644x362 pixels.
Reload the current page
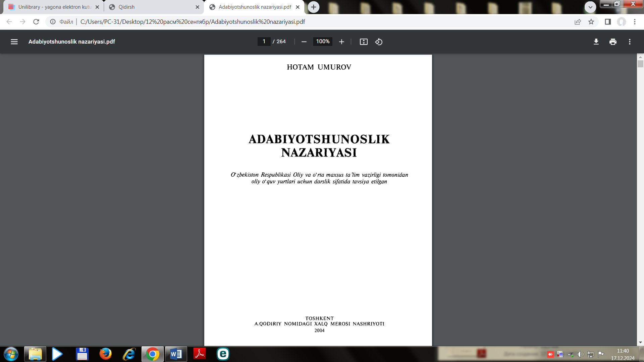(36, 21)
